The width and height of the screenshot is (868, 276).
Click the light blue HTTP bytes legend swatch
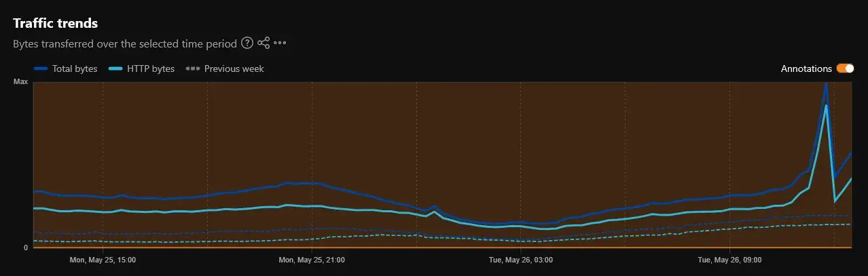[x=115, y=68]
